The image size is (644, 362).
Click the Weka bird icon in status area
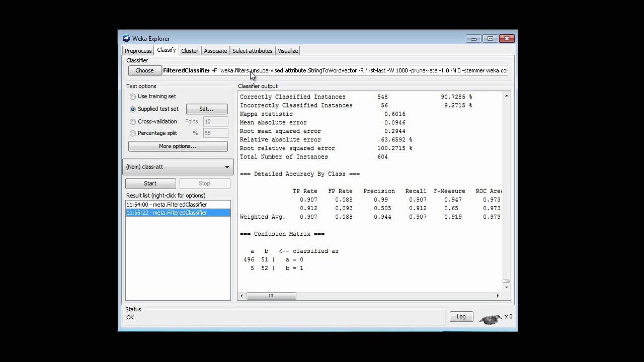490,319
